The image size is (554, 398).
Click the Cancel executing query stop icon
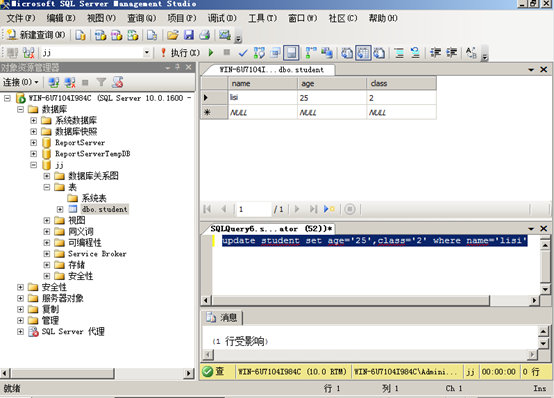pos(227,53)
